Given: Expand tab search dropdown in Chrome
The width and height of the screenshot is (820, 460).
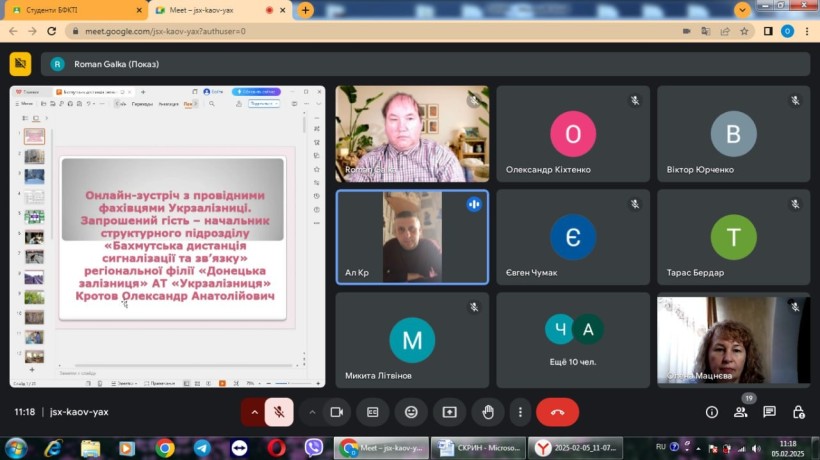Looking at the screenshot, I should pyautogui.click(x=742, y=9).
